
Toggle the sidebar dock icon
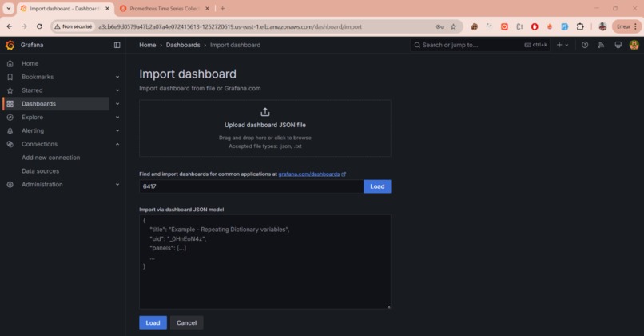click(117, 45)
